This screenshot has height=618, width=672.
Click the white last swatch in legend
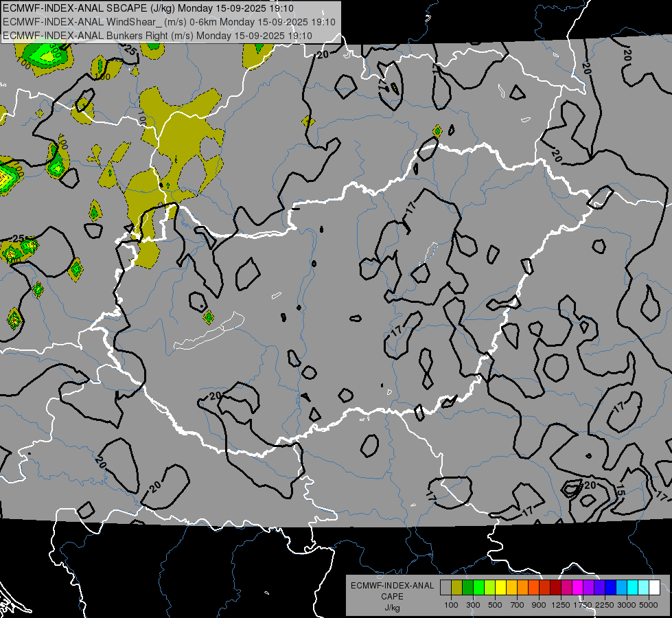655,588
